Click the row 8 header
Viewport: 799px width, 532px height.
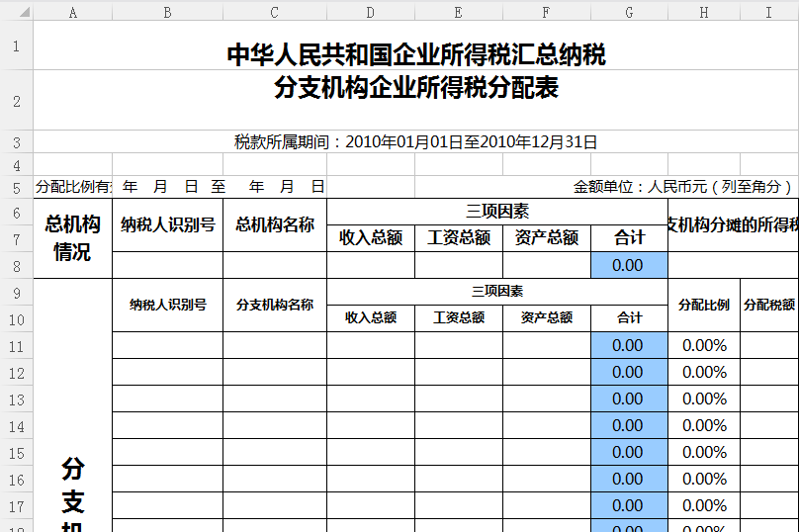(x=16, y=265)
